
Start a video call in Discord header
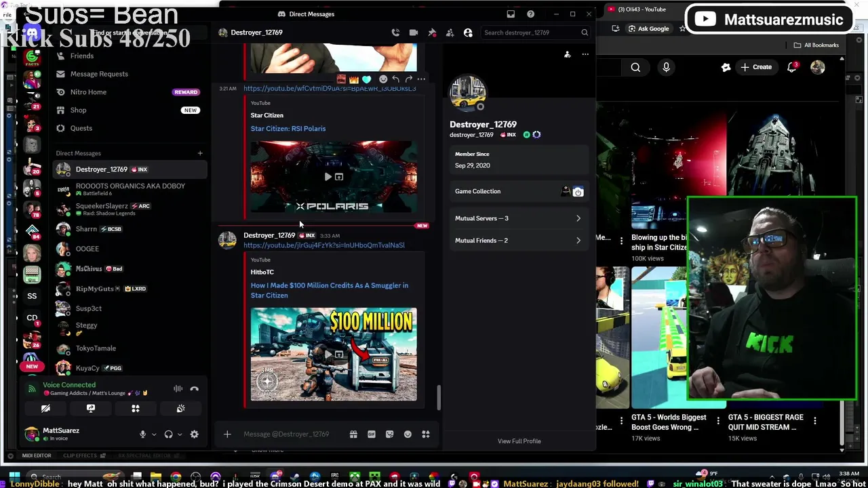414,33
